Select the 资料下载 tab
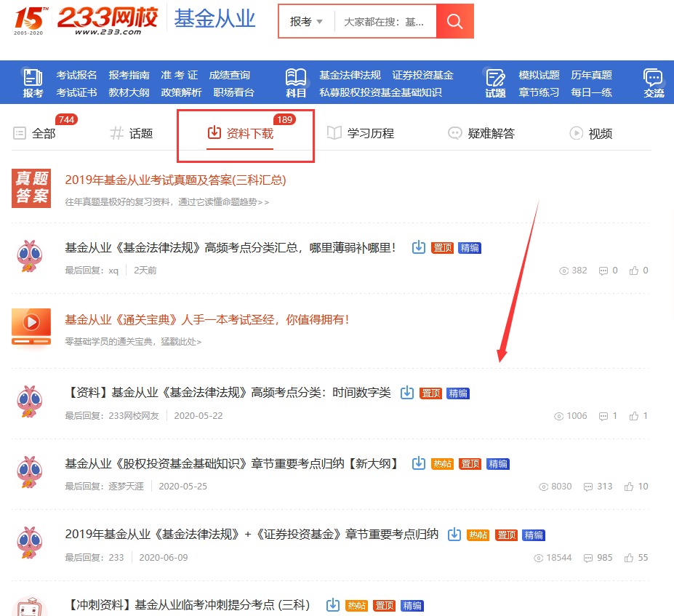 point(249,134)
